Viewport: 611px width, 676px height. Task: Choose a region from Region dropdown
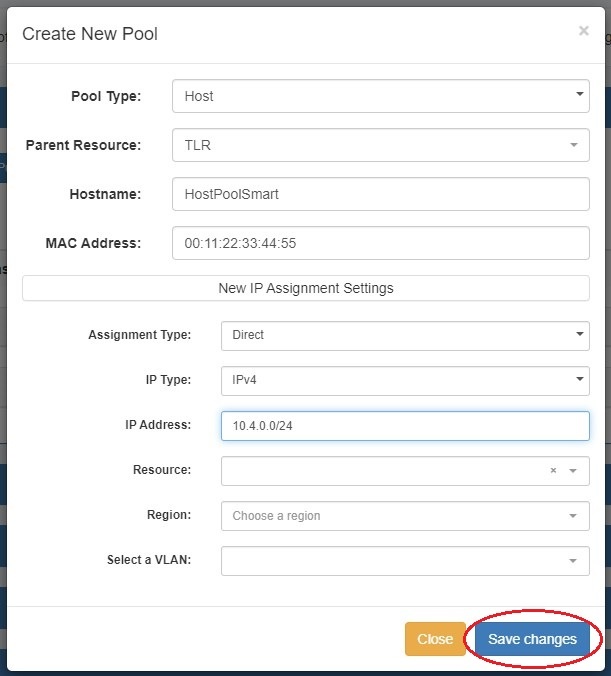[x=404, y=516]
